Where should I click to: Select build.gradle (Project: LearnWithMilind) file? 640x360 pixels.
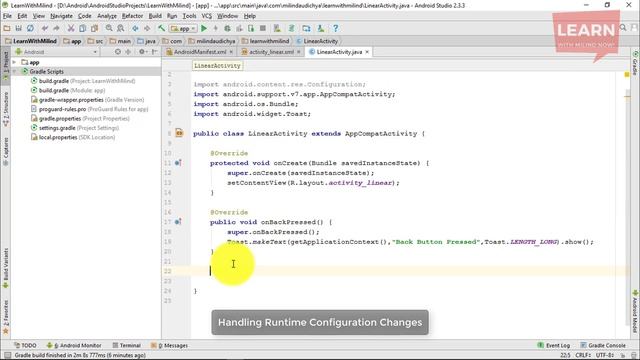click(83, 81)
